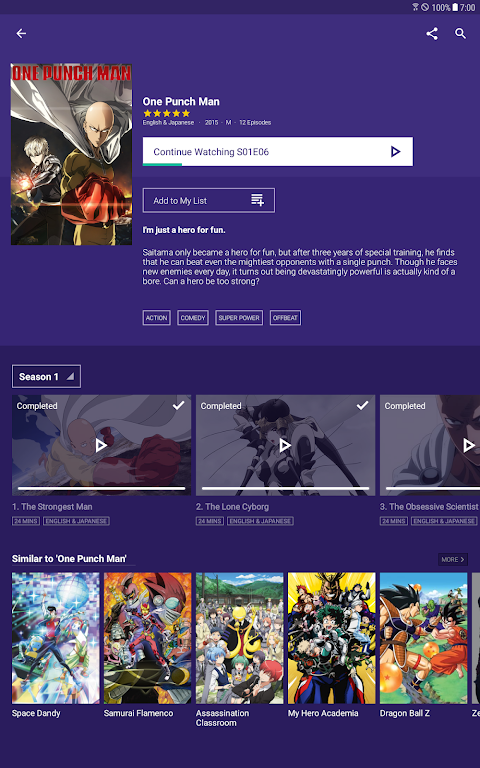Click Continue Watching S01E06 text
Viewport: 480px width, 768px height.
click(x=211, y=152)
